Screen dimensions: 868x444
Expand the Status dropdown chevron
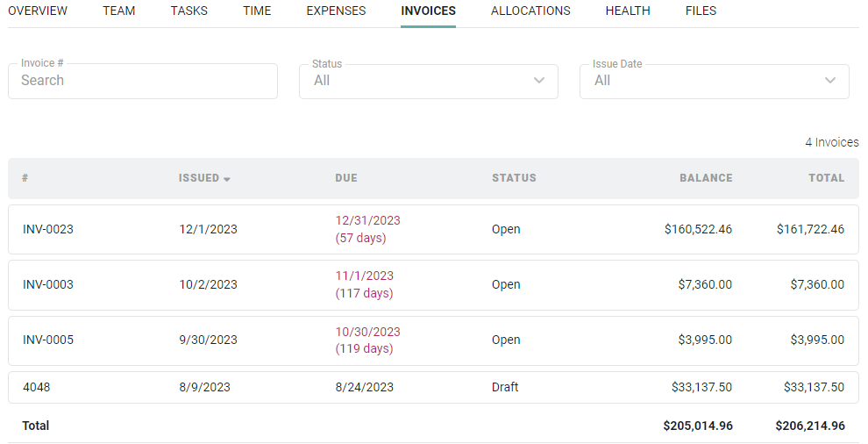coord(538,81)
